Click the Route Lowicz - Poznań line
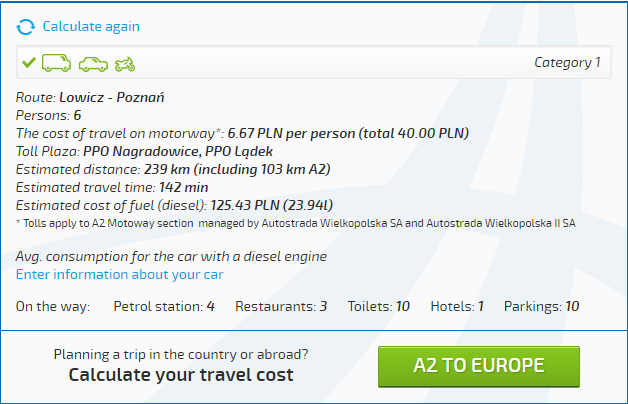628x404 pixels. click(91, 98)
